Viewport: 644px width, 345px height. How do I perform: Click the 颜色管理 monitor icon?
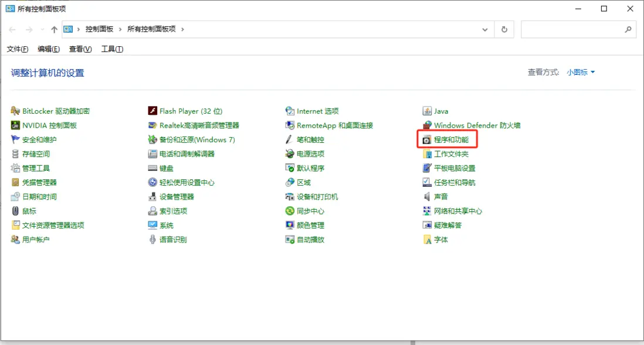click(290, 225)
